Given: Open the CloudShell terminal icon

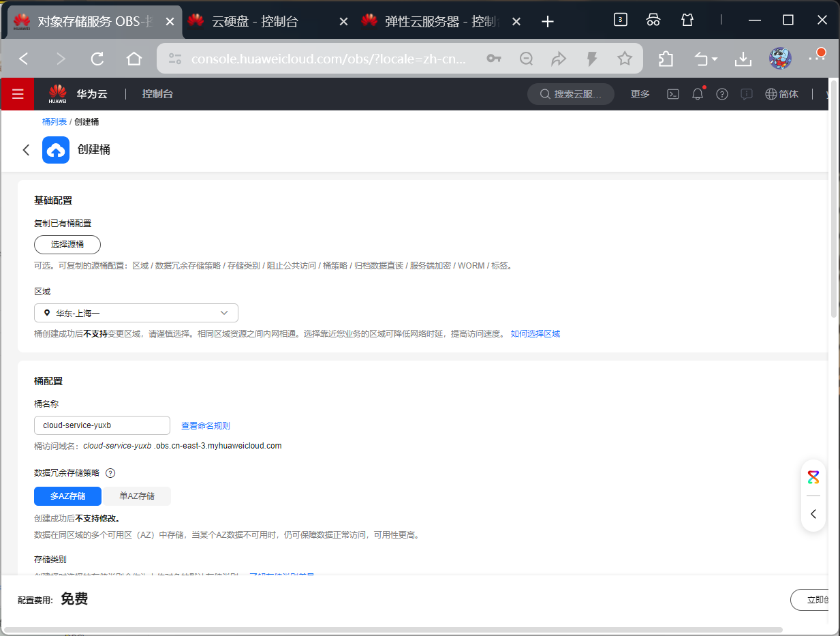Looking at the screenshot, I should tap(673, 94).
